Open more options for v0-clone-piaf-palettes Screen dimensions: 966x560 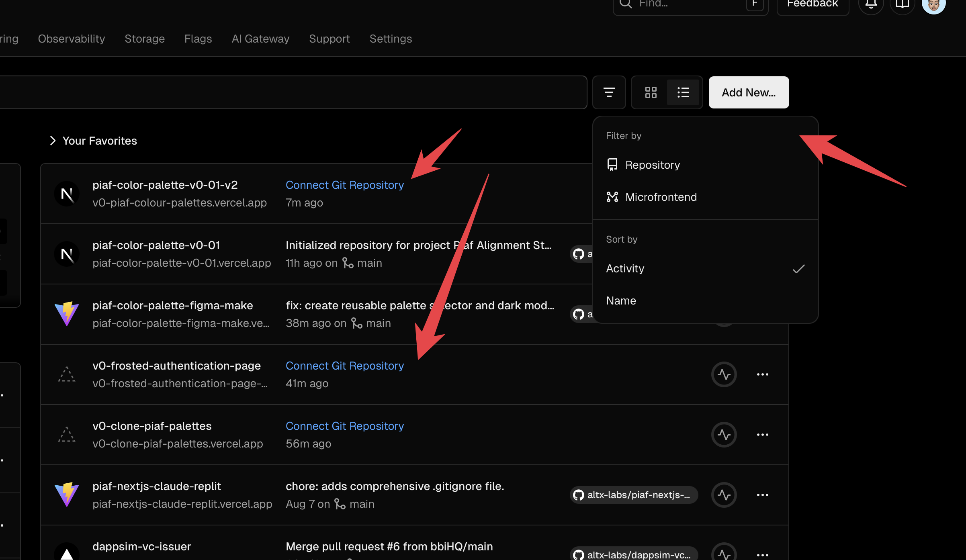click(762, 435)
